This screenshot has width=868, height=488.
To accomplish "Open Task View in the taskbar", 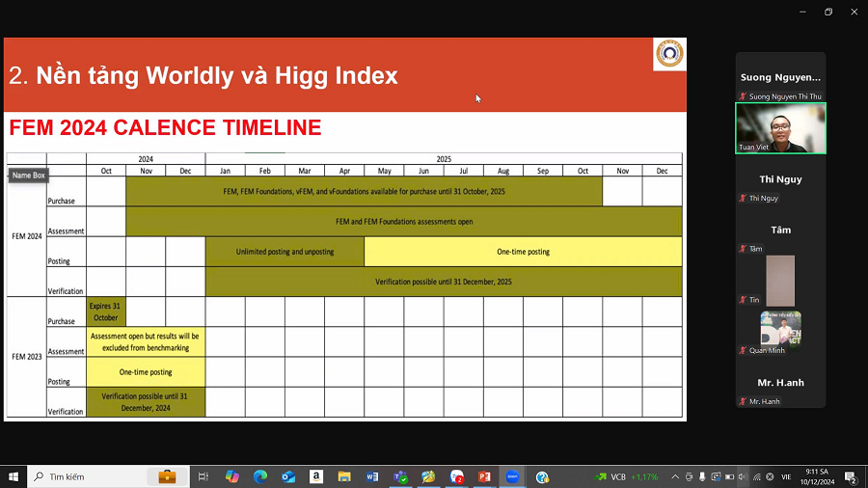I will pyautogui.click(x=203, y=476).
